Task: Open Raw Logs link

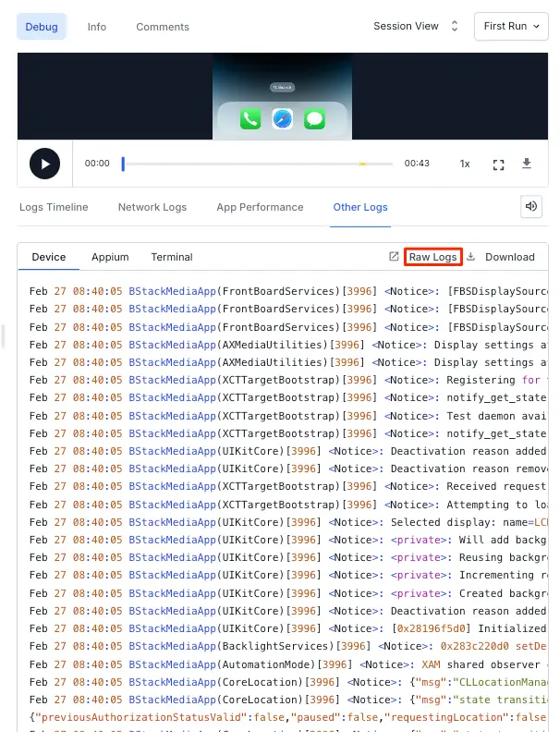Action: coord(432,257)
